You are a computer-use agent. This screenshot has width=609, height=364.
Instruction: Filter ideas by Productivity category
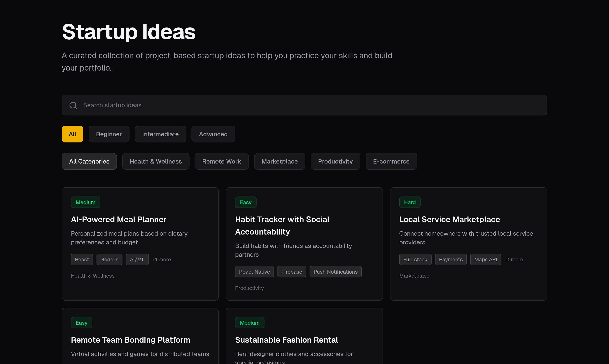[335, 161]
